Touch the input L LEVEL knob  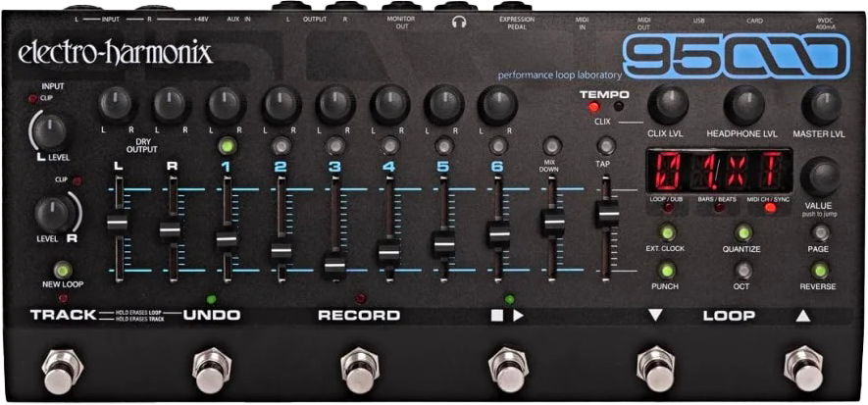pos(50,131)
